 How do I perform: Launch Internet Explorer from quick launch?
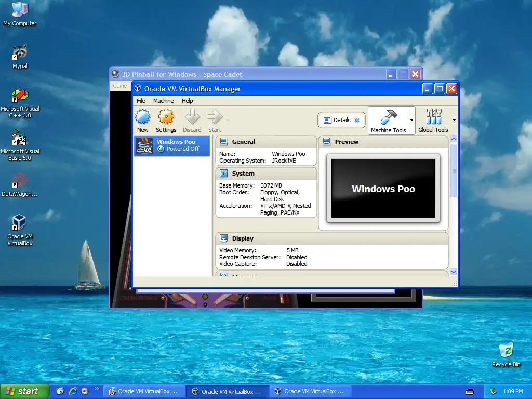point(73,391)
